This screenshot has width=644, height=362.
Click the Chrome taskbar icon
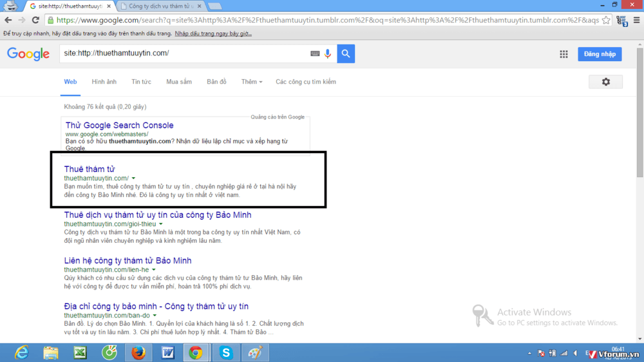pos(196,352)
